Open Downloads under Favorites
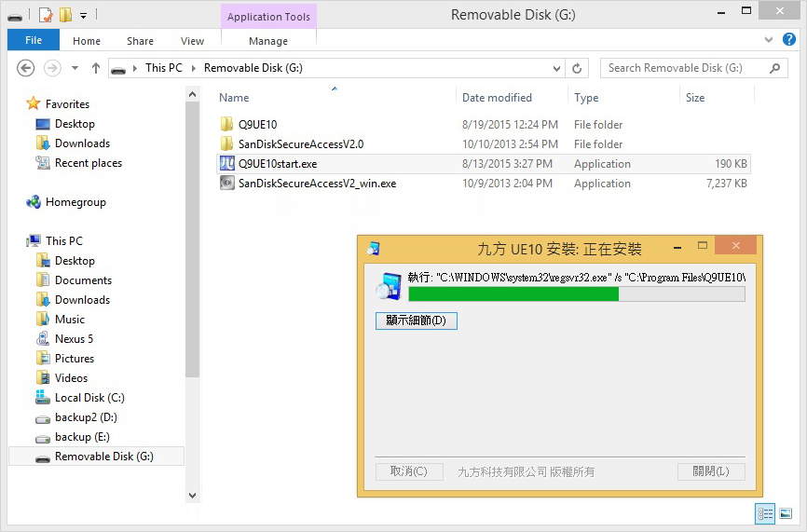The height and width of the screenshot is (532, 807). (82, 143)
